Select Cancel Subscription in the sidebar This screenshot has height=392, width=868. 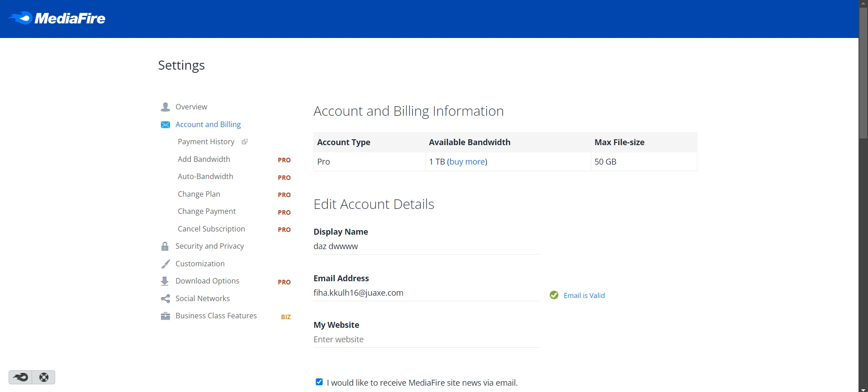click(x=211, y=229)
